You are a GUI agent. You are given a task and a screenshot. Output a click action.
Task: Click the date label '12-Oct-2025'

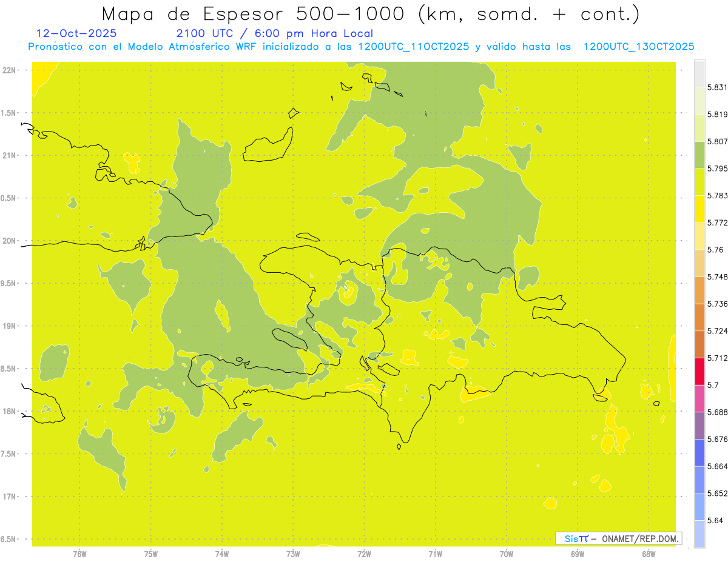pos(76,33)
